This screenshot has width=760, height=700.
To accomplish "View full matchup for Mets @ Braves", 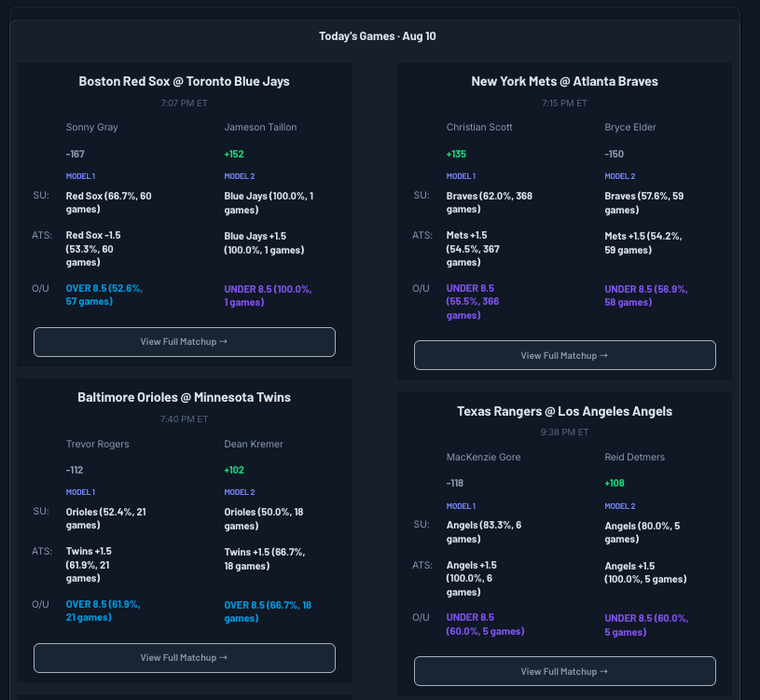I will pyautogui.click(x=565, y=355).
